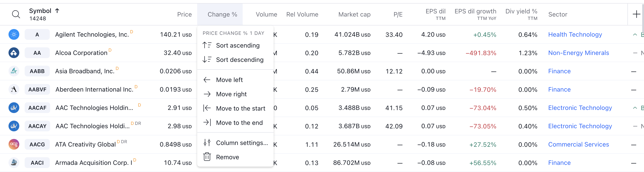The image size is (644, 172).
Task: Choose Sort descending option
Action: pos(240,60)
